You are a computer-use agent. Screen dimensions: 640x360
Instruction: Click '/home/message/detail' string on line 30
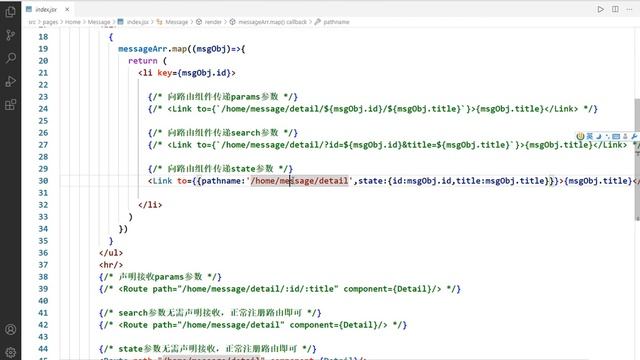pyautogui.click(x=299, y=181)
